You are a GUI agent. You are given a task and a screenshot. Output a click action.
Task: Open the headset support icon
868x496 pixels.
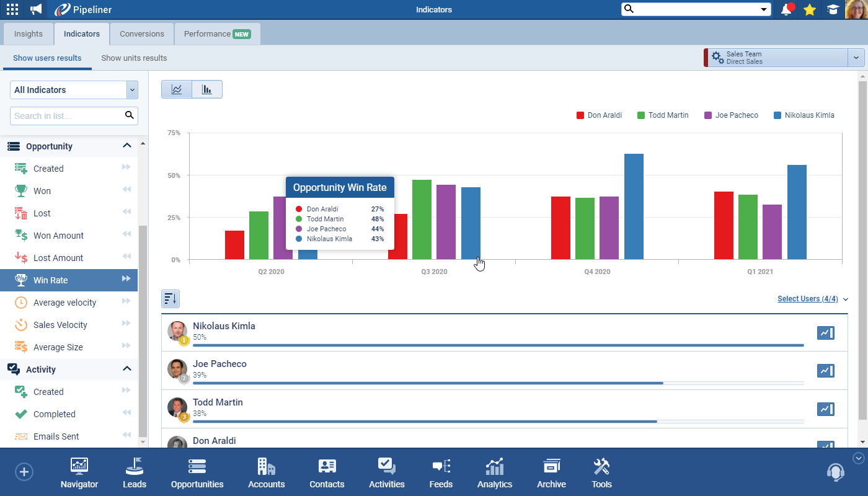click(835, 472)
